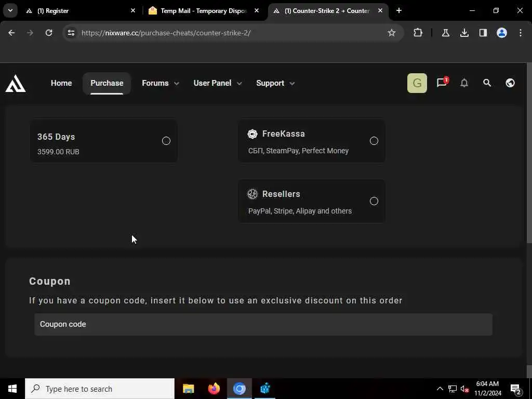Click the Windows taskbar search box

point(100,389)
